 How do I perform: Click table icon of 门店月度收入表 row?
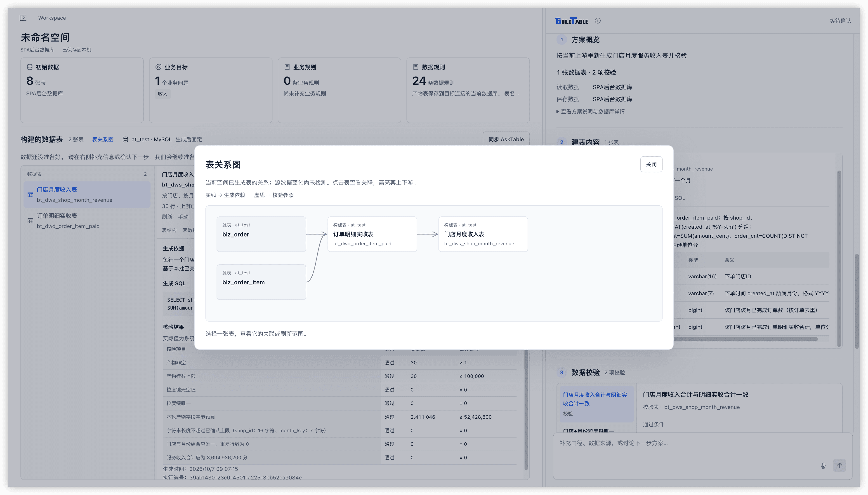[x=30, y=195]
